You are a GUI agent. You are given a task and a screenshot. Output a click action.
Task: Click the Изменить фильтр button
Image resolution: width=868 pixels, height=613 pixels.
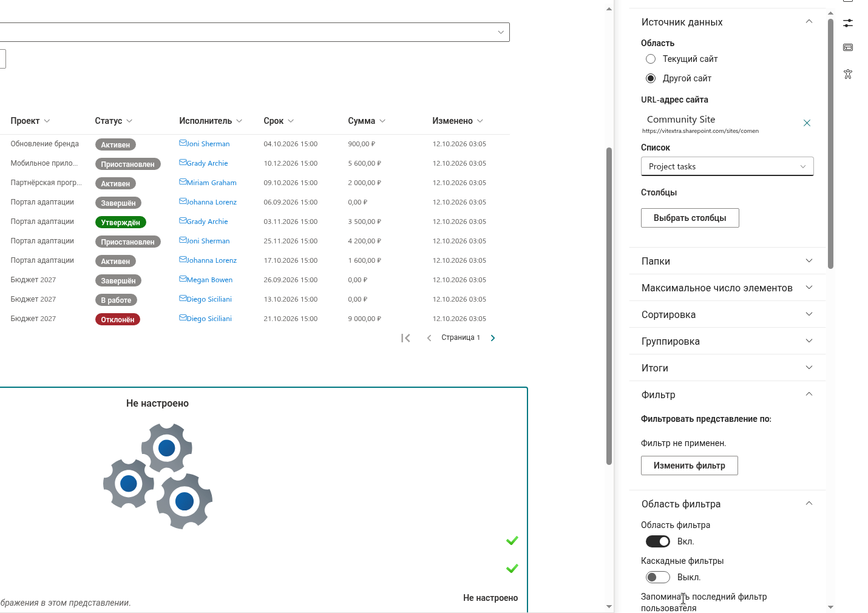tap(690, 466)
